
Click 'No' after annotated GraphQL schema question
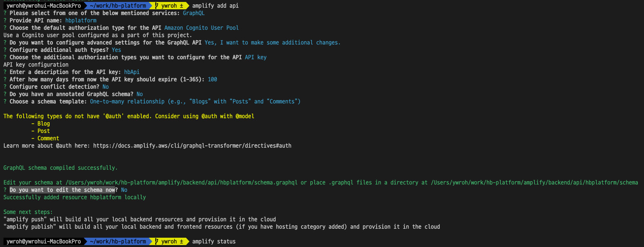click(x=140, y=94)
